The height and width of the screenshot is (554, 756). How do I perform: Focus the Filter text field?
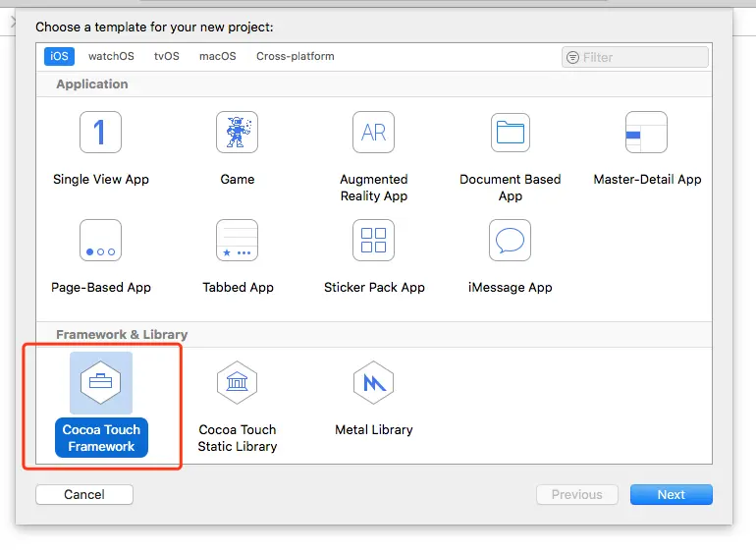(x=635, y=57)
